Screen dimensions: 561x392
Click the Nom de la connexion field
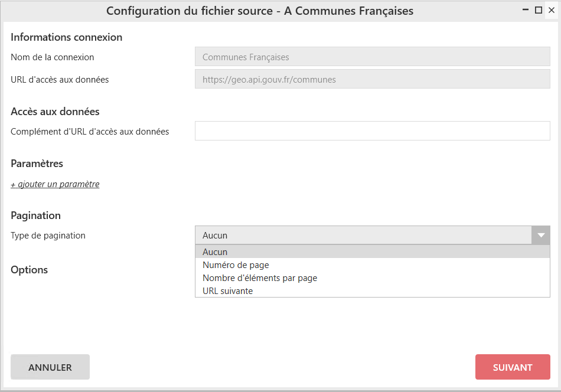(x=372, y=57)
